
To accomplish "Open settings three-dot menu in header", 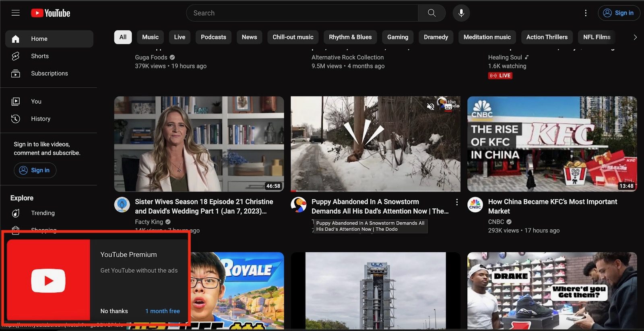I will pos(586,13).
